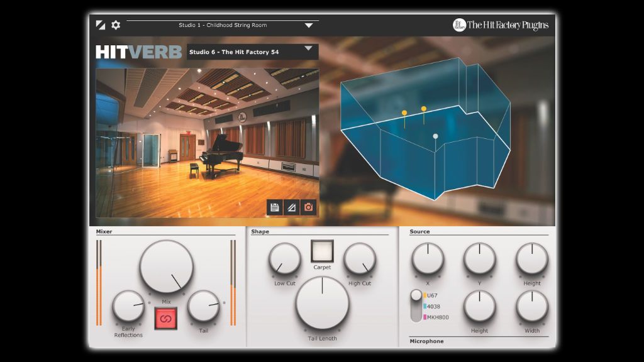Click the Microphone section label

pyautogui.click(x=426, y=341)
